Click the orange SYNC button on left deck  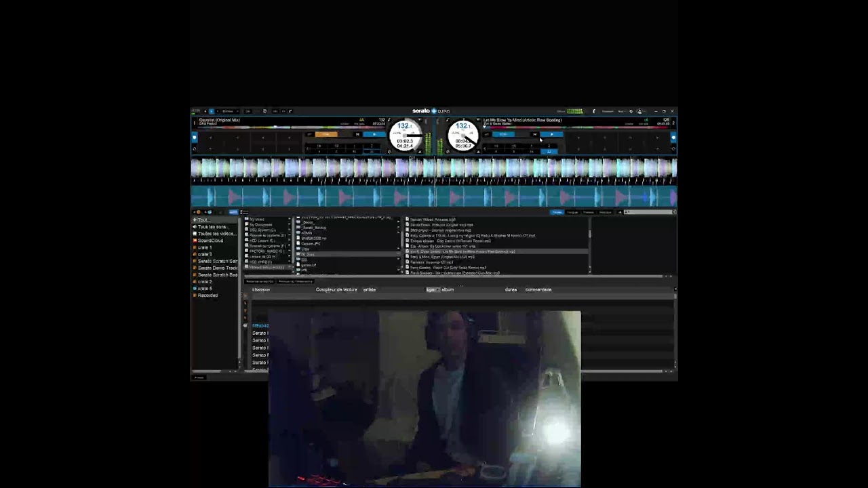pos(326,134)
